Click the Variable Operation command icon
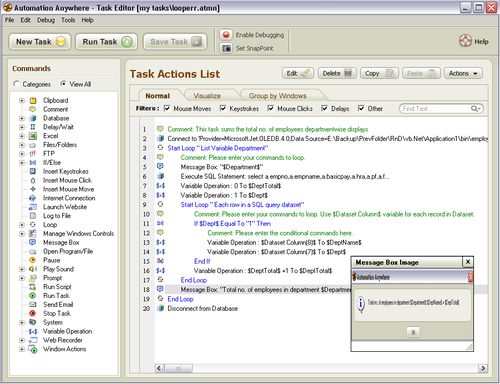This screenshot has height=384, width=500. pyautogui.click(x=33, y=331)
